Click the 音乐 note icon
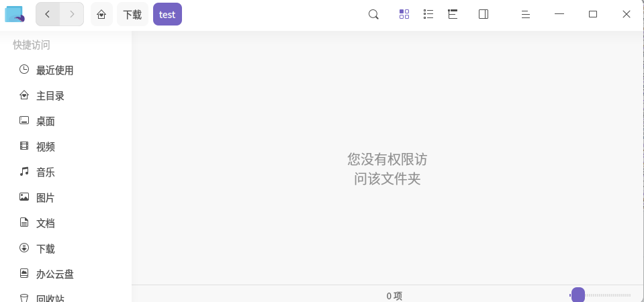The width and height of the screenshot is (644, 302). point(24,171)
